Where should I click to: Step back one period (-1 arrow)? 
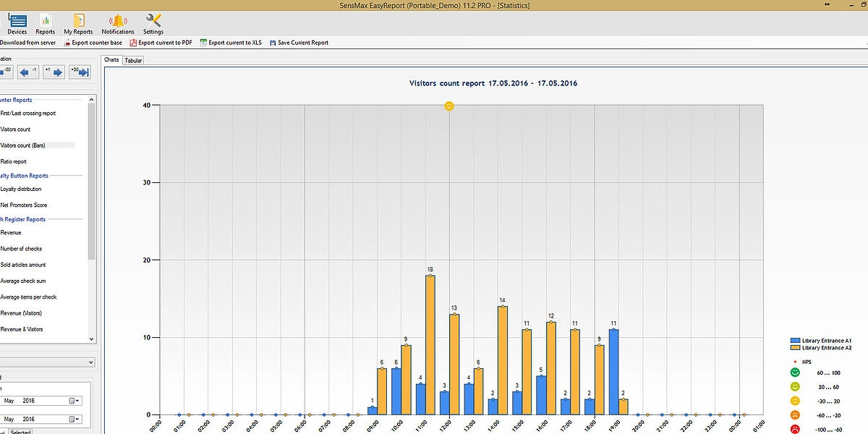click(29, 72)
